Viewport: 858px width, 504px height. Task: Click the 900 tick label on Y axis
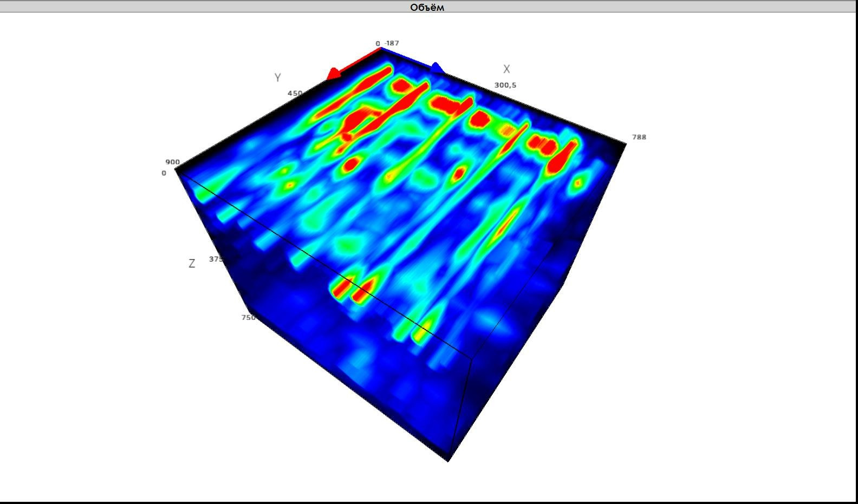tap(172, 162)
